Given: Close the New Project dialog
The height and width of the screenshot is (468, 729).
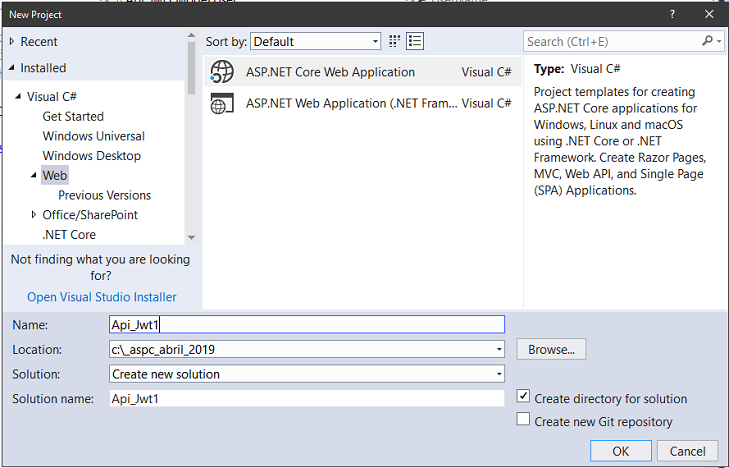Looking at the screenshot, I should tap(709, 14).
